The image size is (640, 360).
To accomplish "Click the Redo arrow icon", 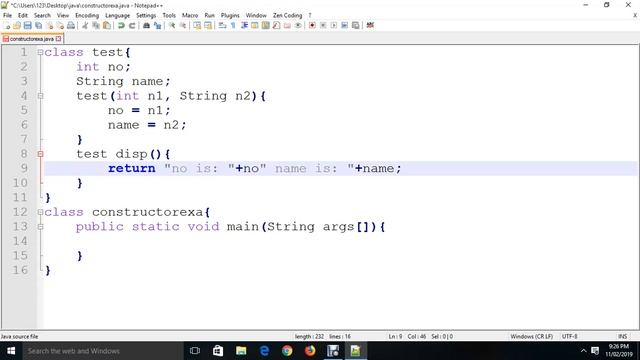I will click(x=132, y=25).
